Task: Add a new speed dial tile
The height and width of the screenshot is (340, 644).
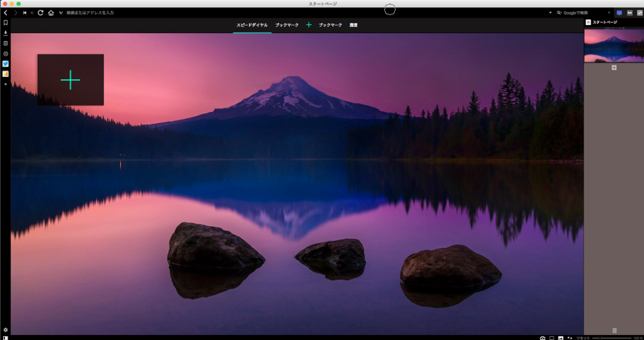Action: [x=70, y=80]
